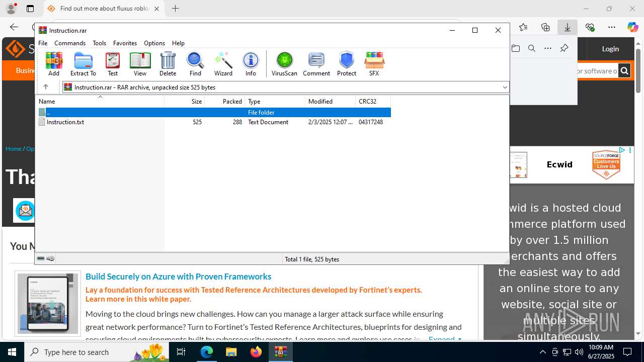The width and height of the screenshot is (644, 362).
Task: Go up one folder level arrow
Action: (x=45, y=87)
